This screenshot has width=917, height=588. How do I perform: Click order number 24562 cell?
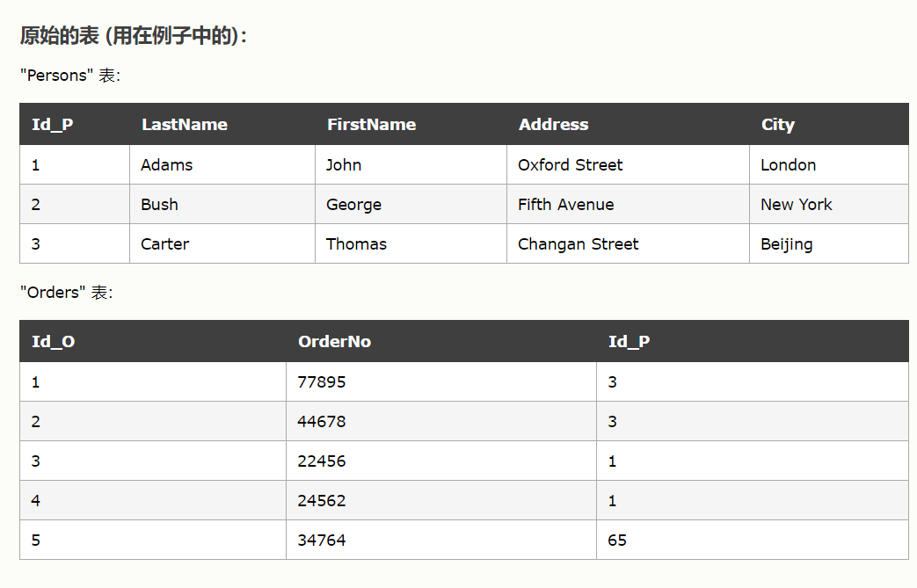tap(322, 501)
